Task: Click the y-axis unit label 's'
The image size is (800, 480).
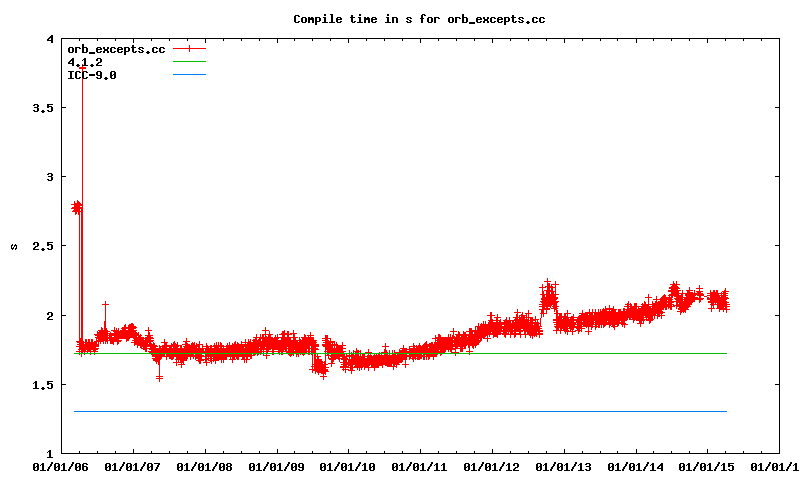Action: pos(14,246)
